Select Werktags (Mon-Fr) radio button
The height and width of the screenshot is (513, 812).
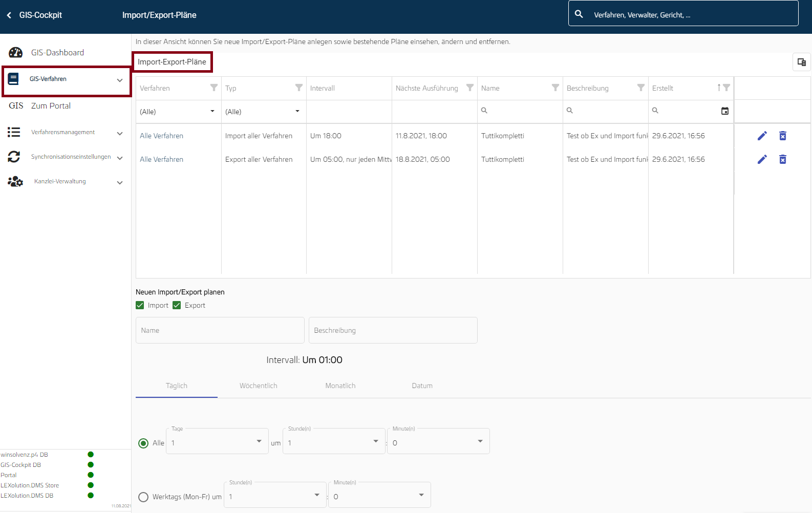(143, 497)
